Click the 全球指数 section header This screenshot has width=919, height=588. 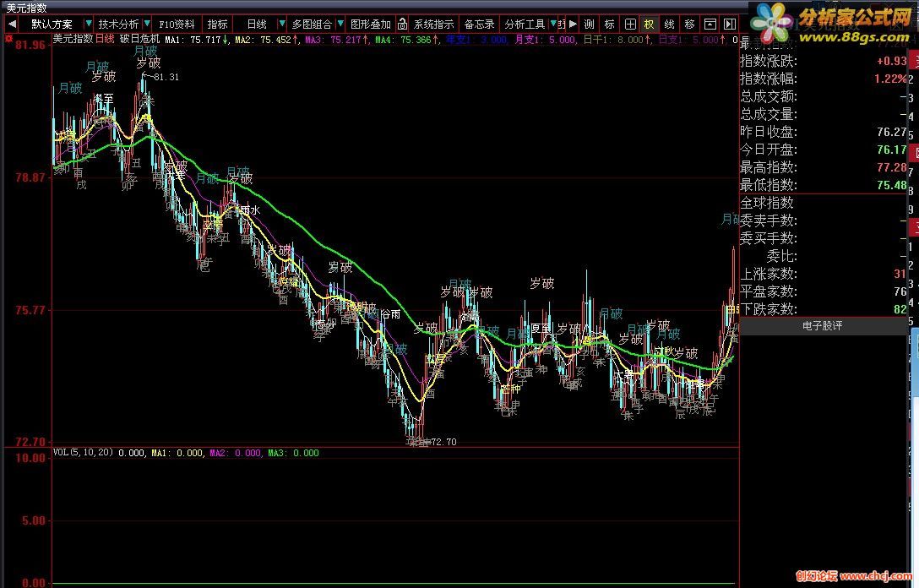[x=767, y=203]
